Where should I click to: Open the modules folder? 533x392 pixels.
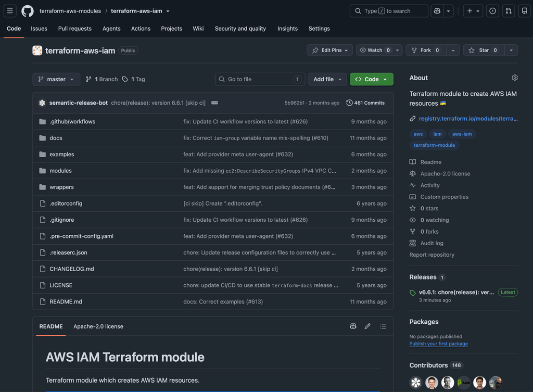[x=60, y=171]
